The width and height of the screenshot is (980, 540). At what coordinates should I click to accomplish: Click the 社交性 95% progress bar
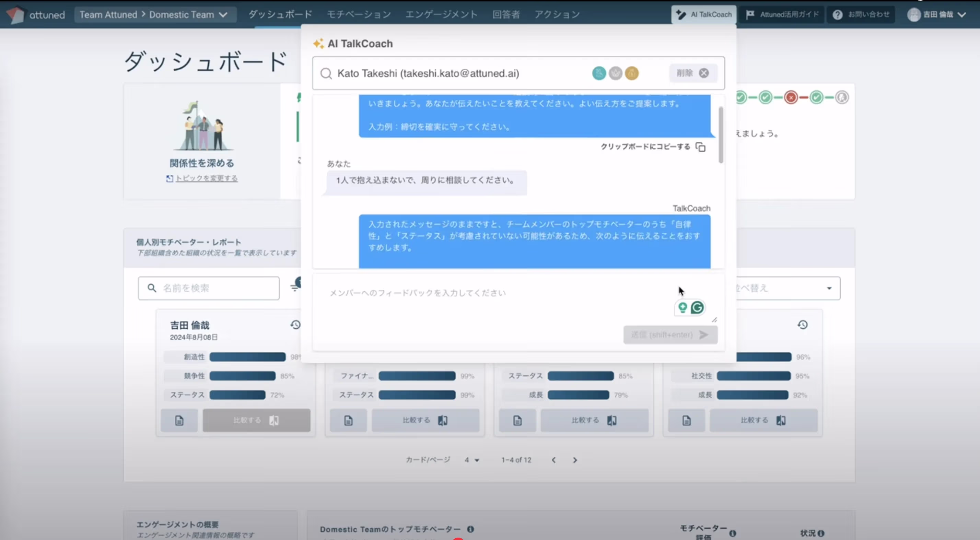pos(754,376)
